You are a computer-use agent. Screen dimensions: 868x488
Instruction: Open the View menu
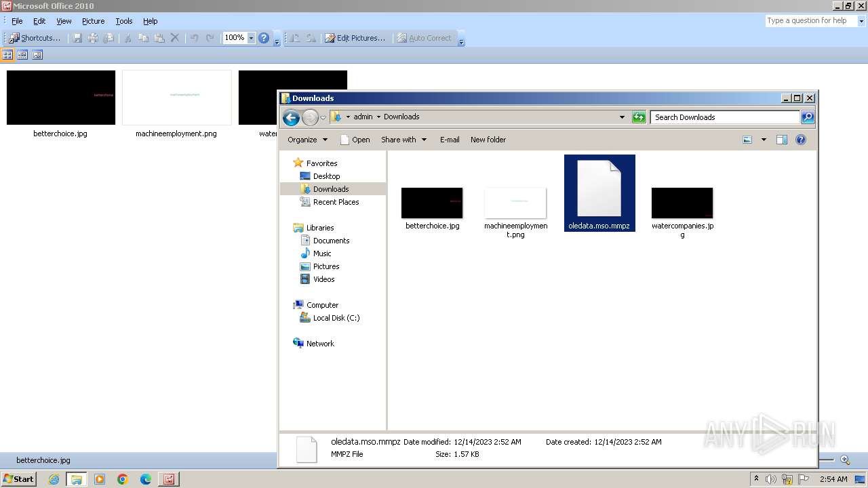pyautogui.click(x=64, y=21)
